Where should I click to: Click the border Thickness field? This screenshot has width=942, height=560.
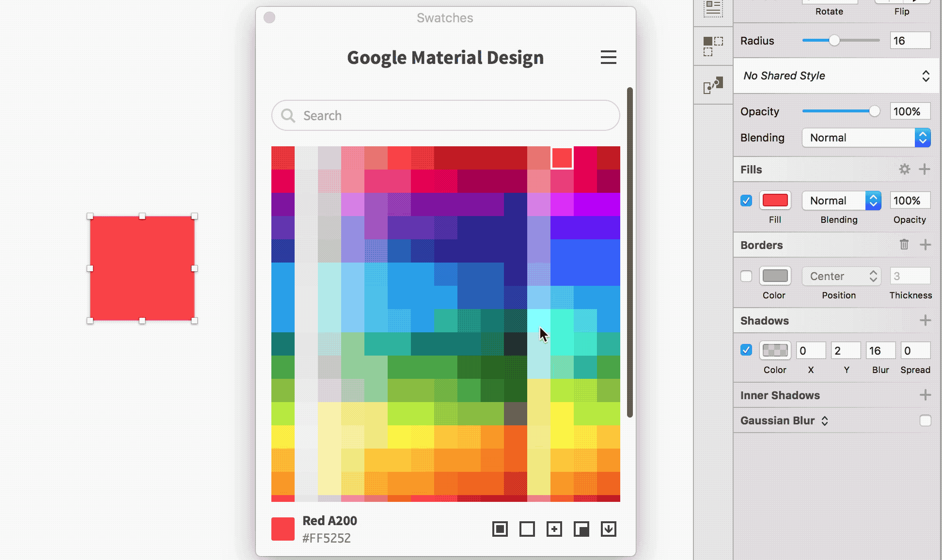pyautogui.click(x=910, y=276)
